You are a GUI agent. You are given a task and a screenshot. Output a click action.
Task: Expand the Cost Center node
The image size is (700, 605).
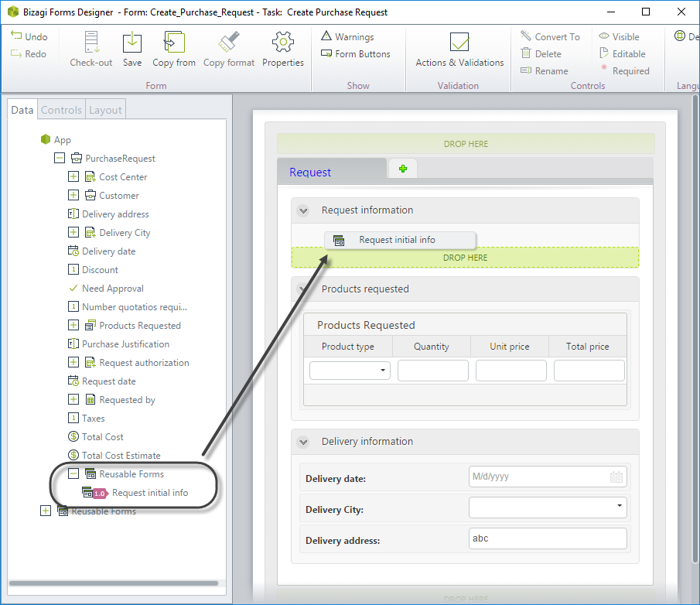[73, 177]
